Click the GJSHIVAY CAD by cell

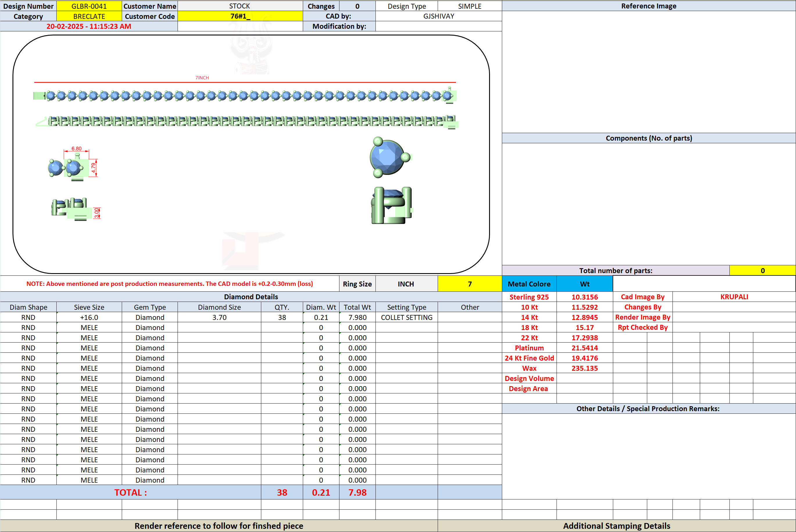click(x=439, y=16)
